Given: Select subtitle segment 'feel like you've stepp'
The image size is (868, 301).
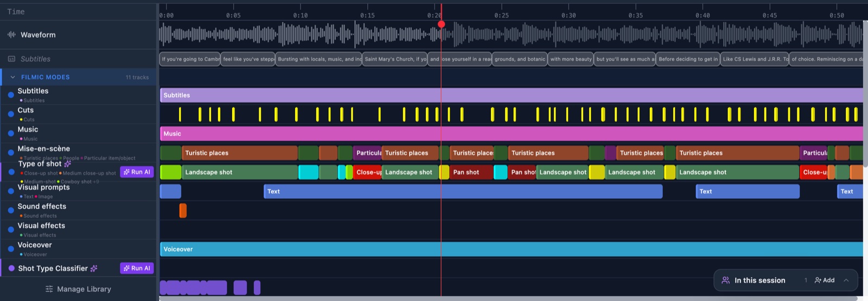Looking at the screenshot, I should (248, 59).
